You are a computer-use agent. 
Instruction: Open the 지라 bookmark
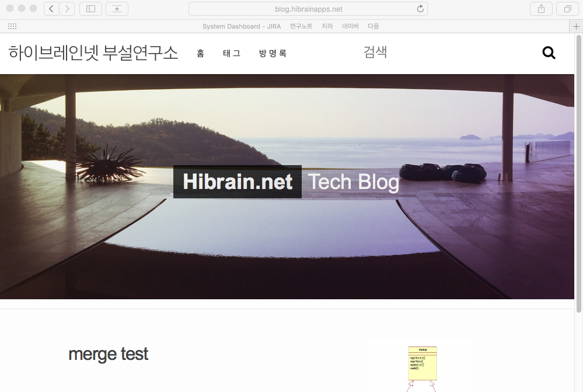click(x=327, y=26)
